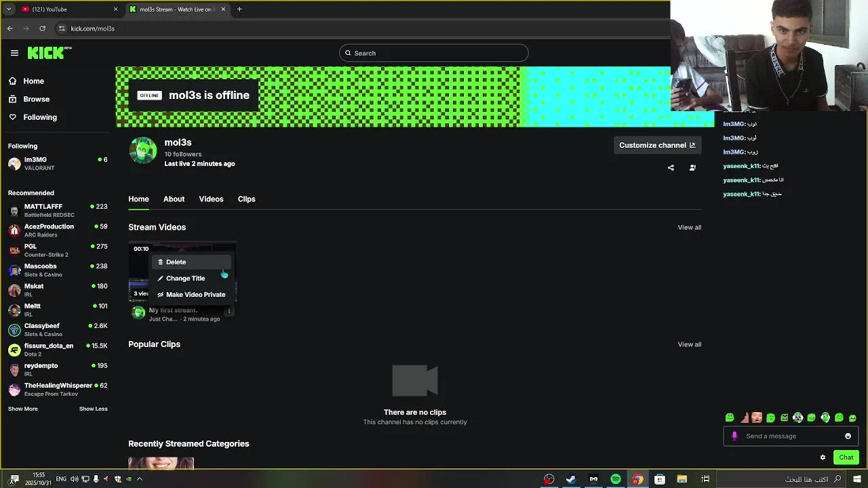The width and height of the screenshot is (868, 488).
Task: Show hidden system tray icons
Action: pyautogui.click(x=140, y=479)
